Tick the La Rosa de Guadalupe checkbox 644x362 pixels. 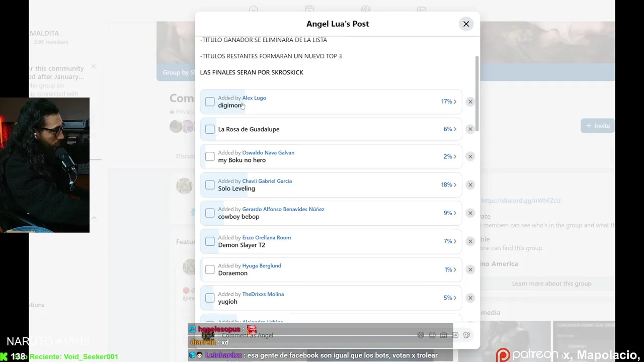210,129
